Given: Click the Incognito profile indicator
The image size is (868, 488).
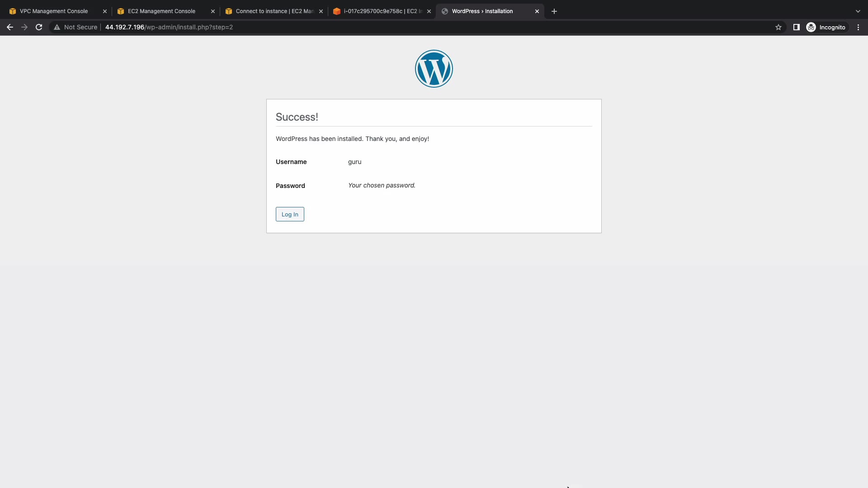Looking at the screenshot, I should tap(826, 27).
